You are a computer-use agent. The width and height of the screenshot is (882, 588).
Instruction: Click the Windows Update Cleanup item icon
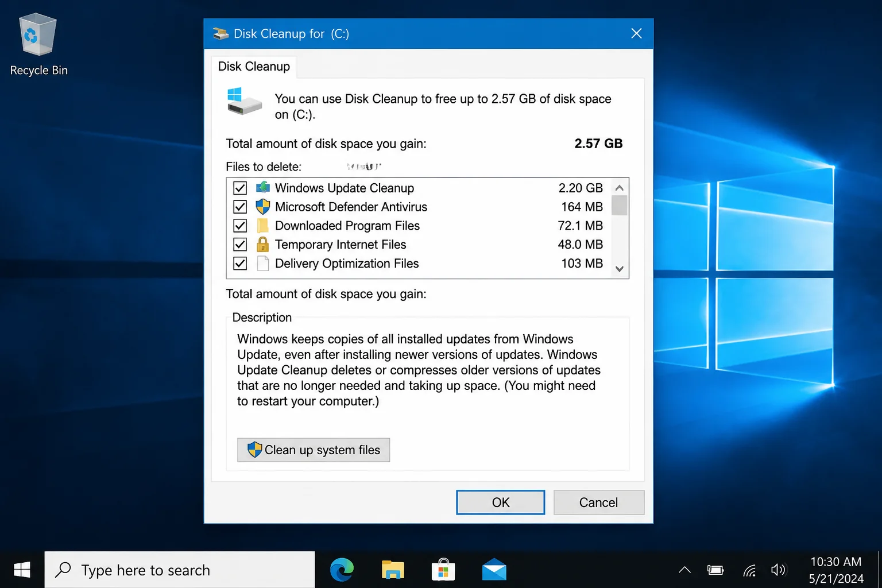262,188
